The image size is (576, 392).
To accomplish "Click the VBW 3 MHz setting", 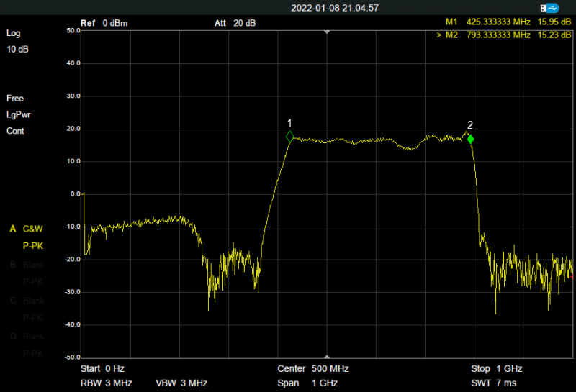I will pos(181,383).
